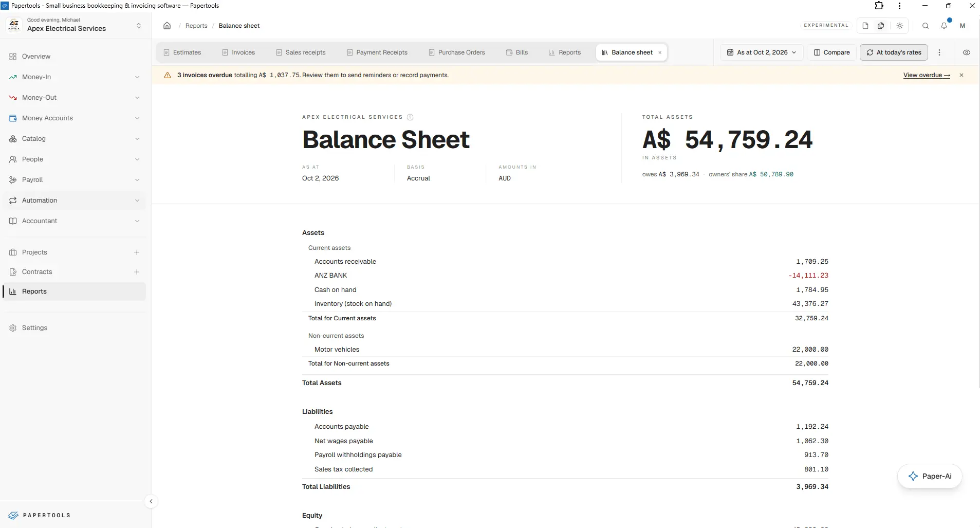The image size is (980, 528).
Task: Switch to the Purchase Orders tab
Action: point(457,52)
